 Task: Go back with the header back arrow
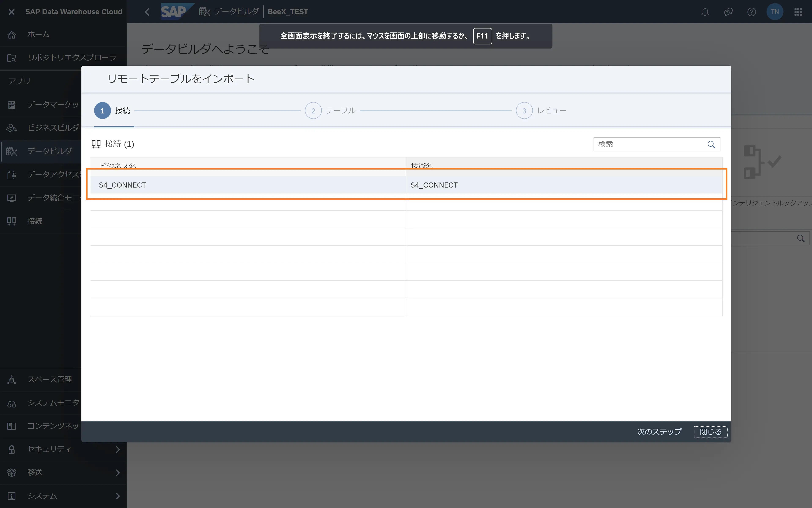pyautogui.click(x=147, y=12)
